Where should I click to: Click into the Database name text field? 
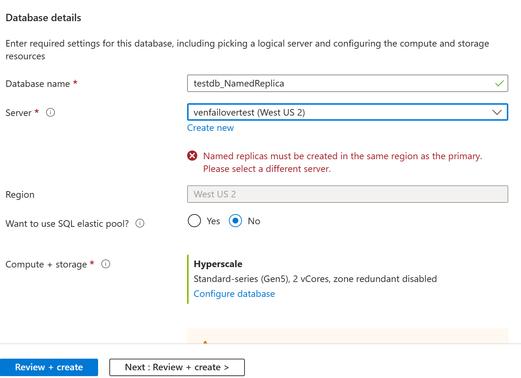click(347, 83)
